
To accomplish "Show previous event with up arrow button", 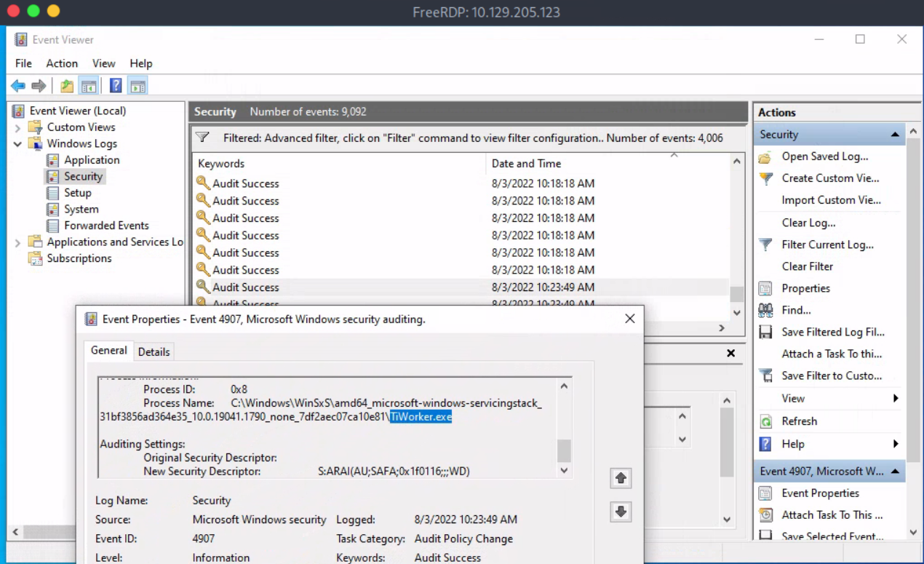I will click(x=621, y=478).
